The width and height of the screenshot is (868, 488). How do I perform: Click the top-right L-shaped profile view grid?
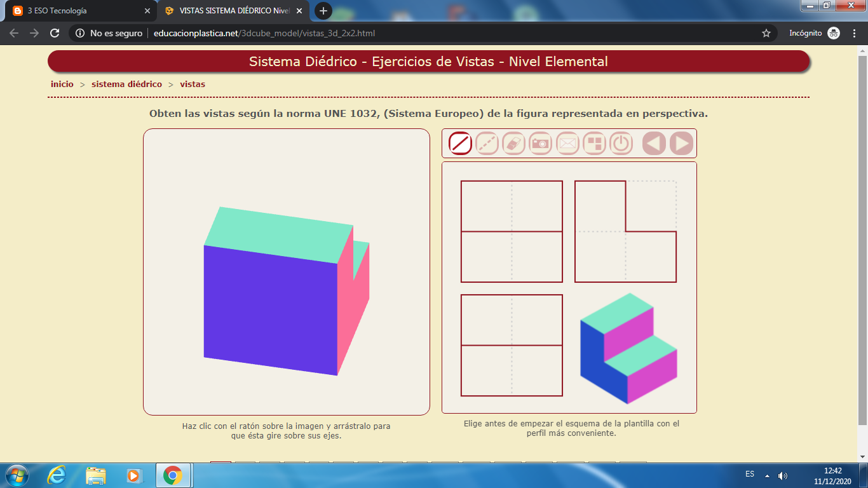click(x=626, y=231)
